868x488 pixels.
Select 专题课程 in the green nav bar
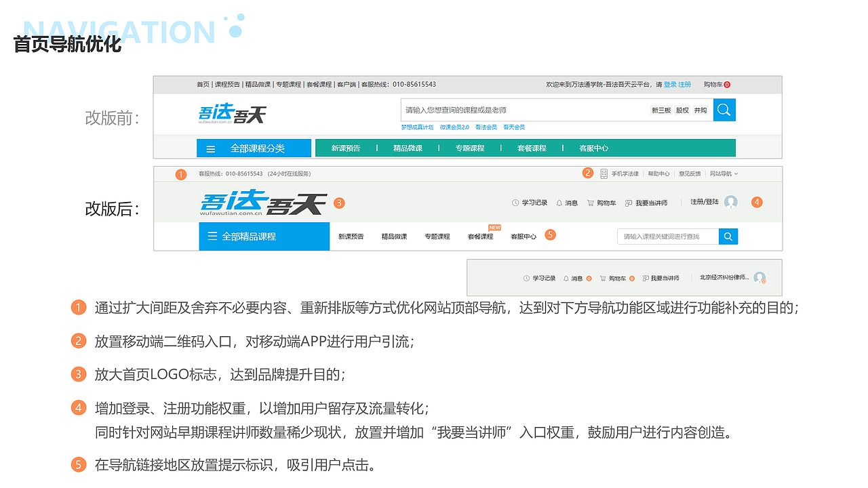[x=470, y=148]
